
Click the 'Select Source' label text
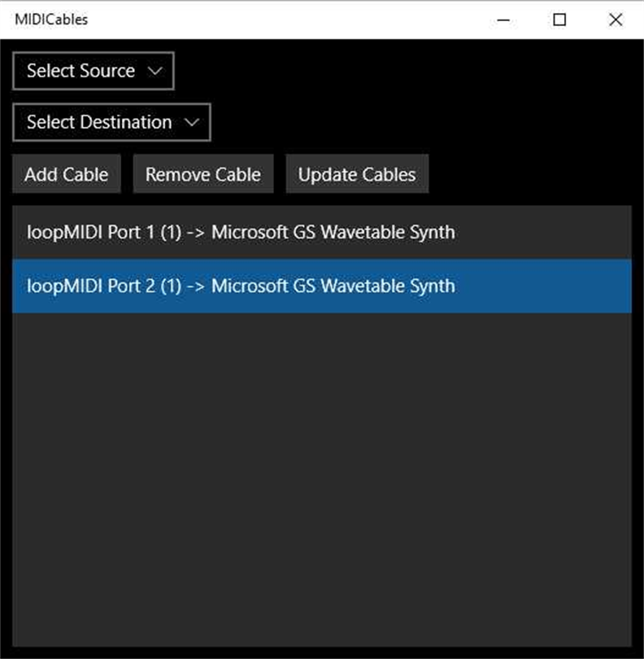coord(80,72)
